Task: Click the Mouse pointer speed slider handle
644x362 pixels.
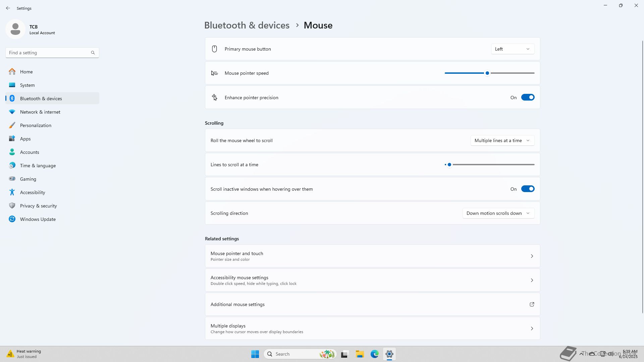Action: click(x=487, y=73)
